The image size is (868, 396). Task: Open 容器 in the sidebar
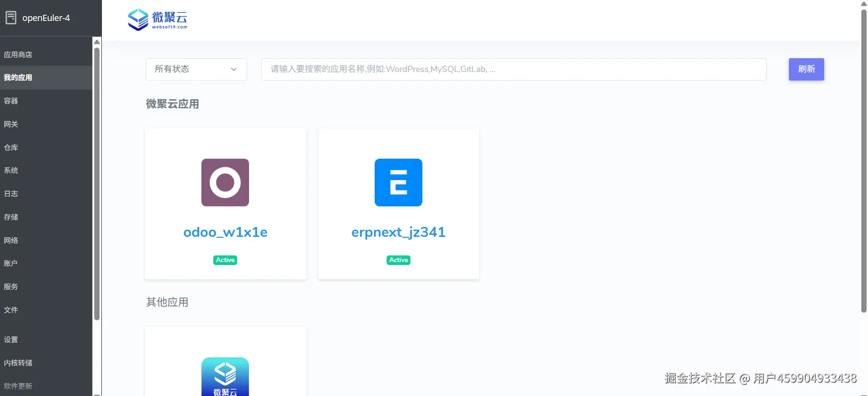(x=46, y=101)
